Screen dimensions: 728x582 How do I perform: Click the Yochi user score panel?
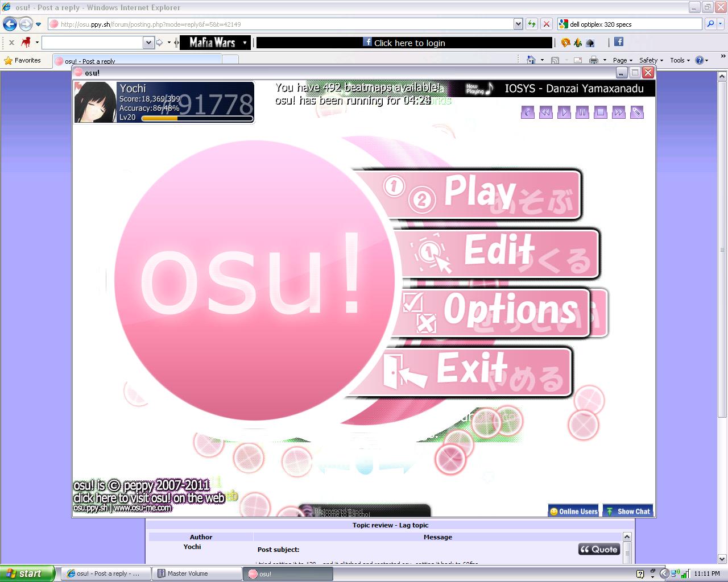tap(164, 102)
